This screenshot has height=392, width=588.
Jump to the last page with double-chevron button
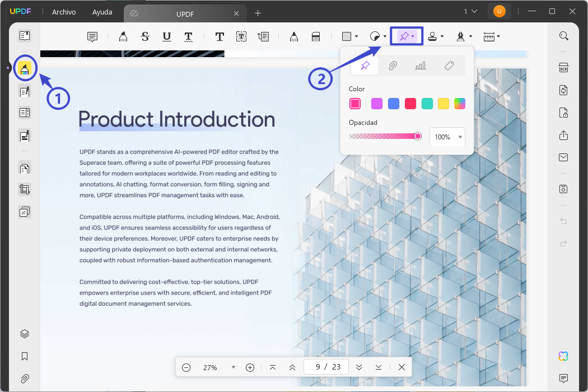(x=359, y=367)
